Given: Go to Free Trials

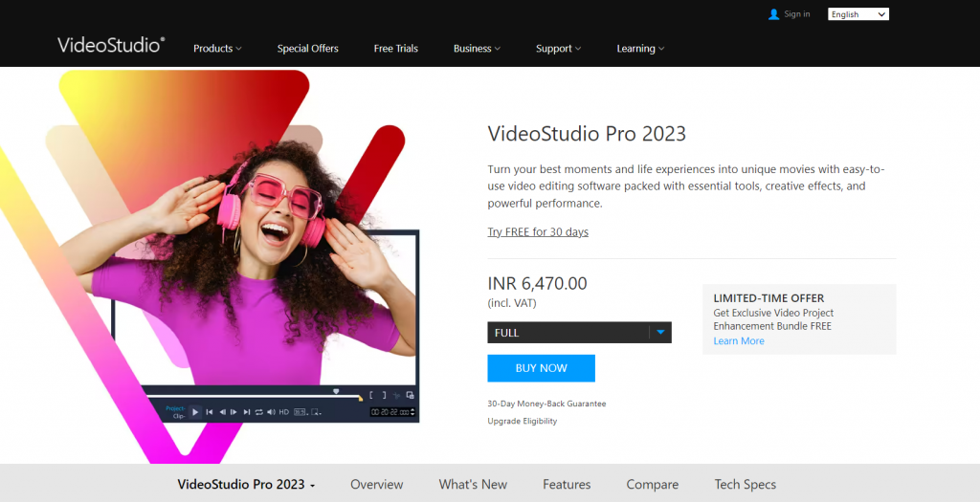Looking at the screenshot, I should (x=395, y=48).
